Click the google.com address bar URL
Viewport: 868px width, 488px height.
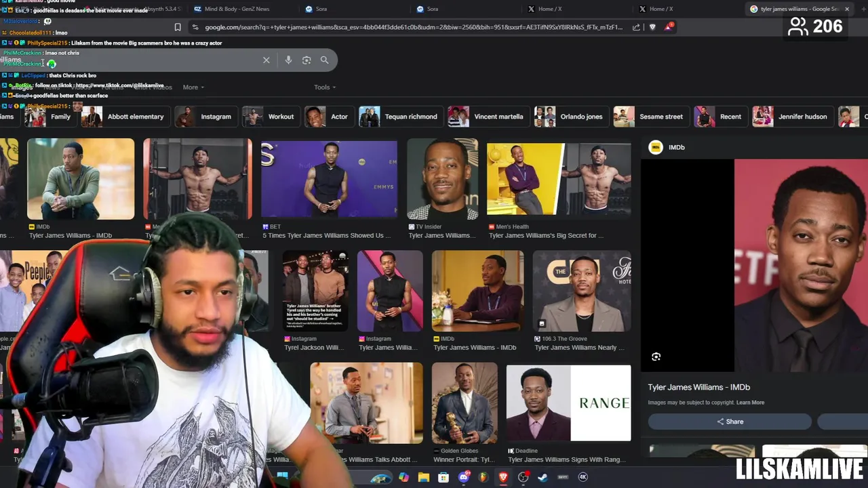pyautogui.click(x=414, y=27)
